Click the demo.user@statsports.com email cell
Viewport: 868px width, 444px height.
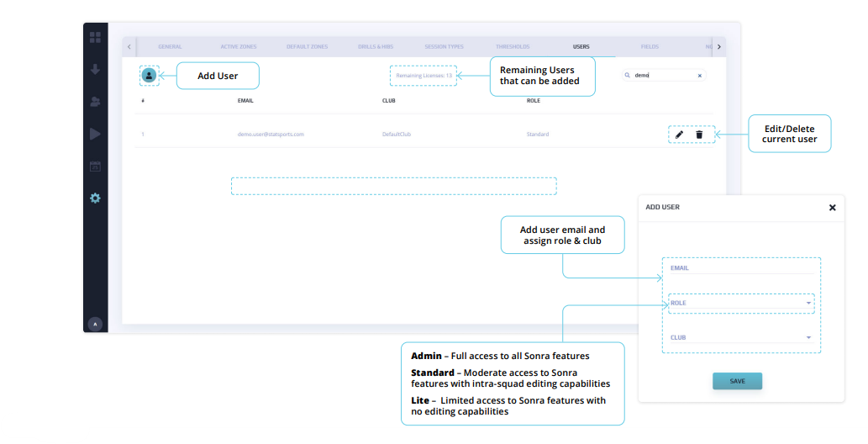271,135
